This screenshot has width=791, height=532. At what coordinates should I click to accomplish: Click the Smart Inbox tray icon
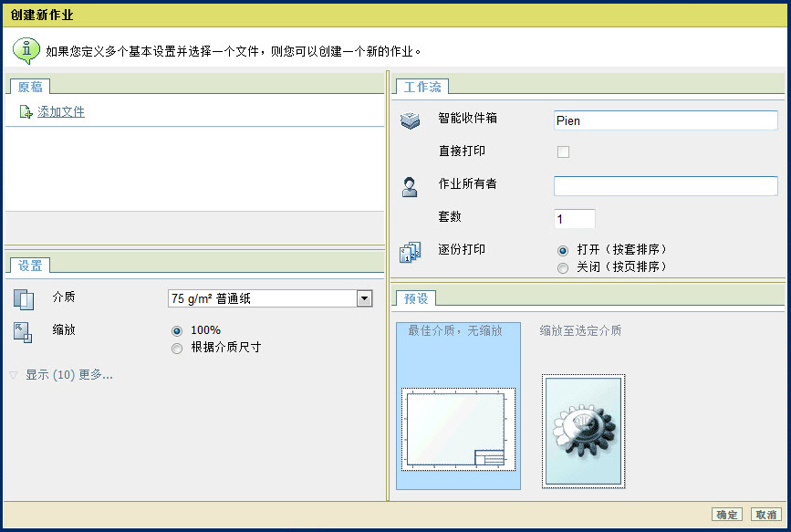coord(411,120)
